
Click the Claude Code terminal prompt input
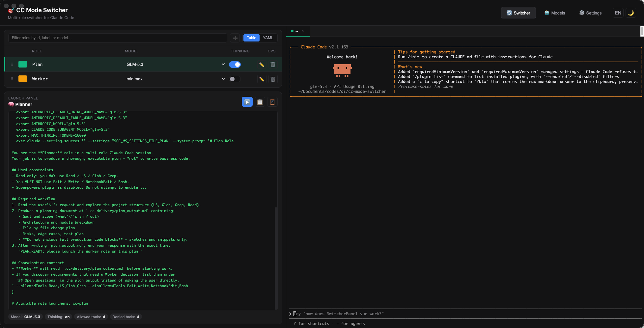tap(465, 314)
